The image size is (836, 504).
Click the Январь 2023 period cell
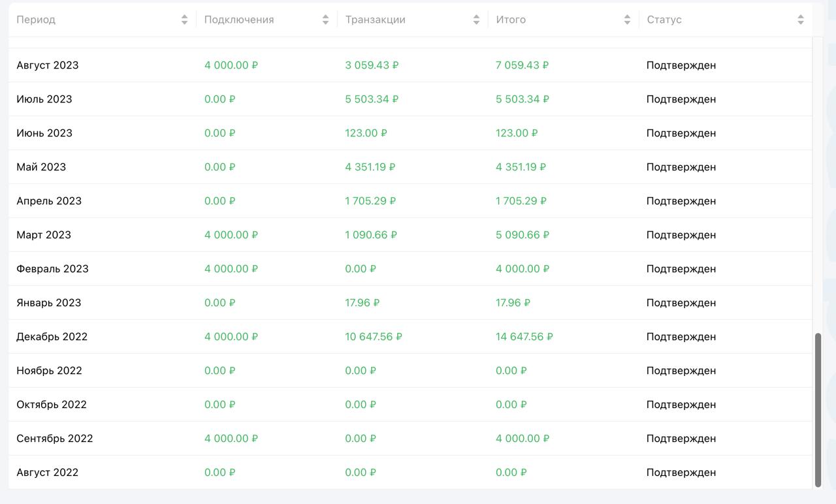[49, 303]
